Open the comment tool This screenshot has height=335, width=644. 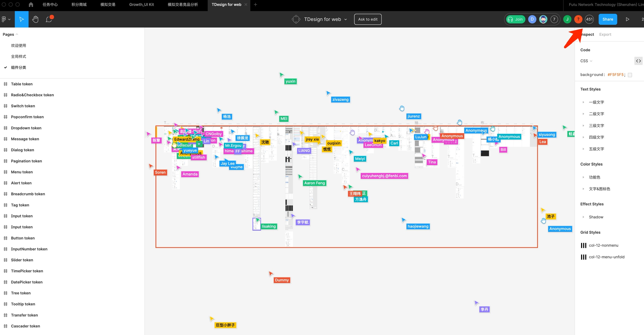coord(49,19)
